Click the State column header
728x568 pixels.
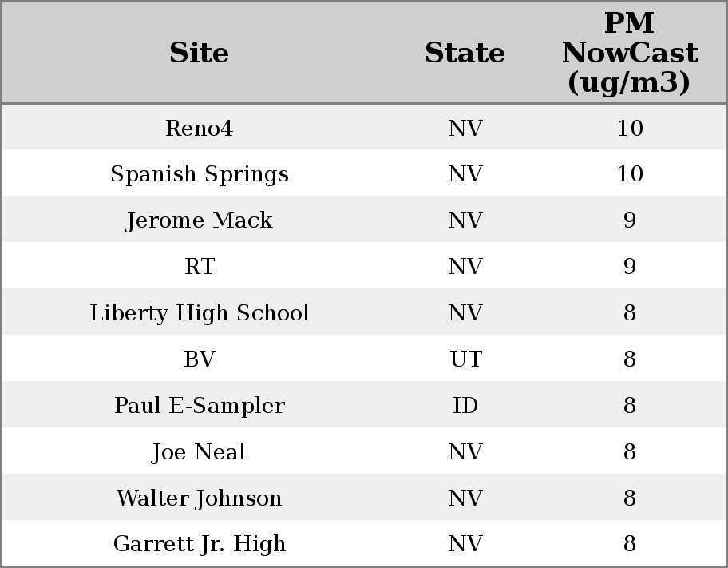coord(465,53)
